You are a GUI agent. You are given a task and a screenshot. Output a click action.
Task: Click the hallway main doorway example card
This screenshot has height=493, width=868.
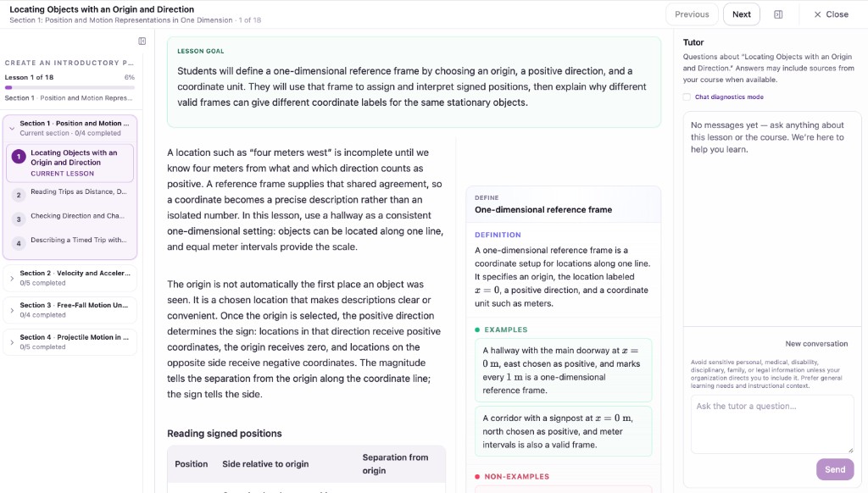coord(563,370)
